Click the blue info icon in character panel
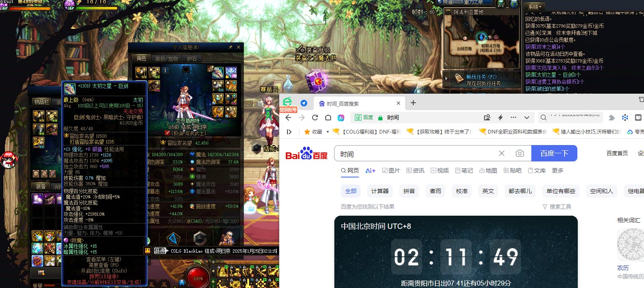Viewport: 644px width, 288px height. tap(166, 70)
